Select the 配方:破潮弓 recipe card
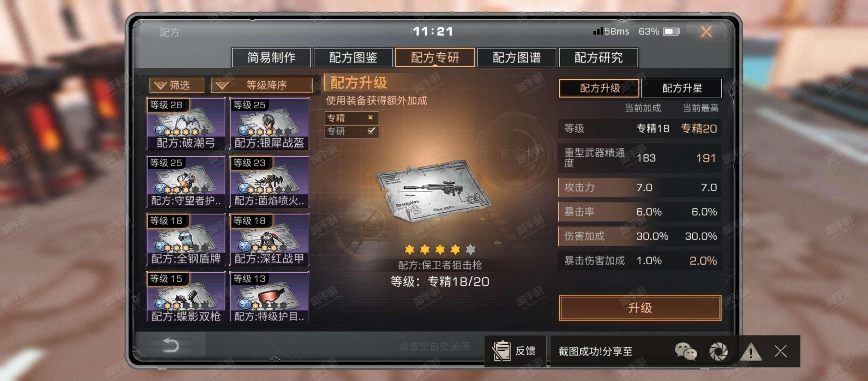Image resolution: width=868 pixels, height=381 pixels. (x=186, y=124)
